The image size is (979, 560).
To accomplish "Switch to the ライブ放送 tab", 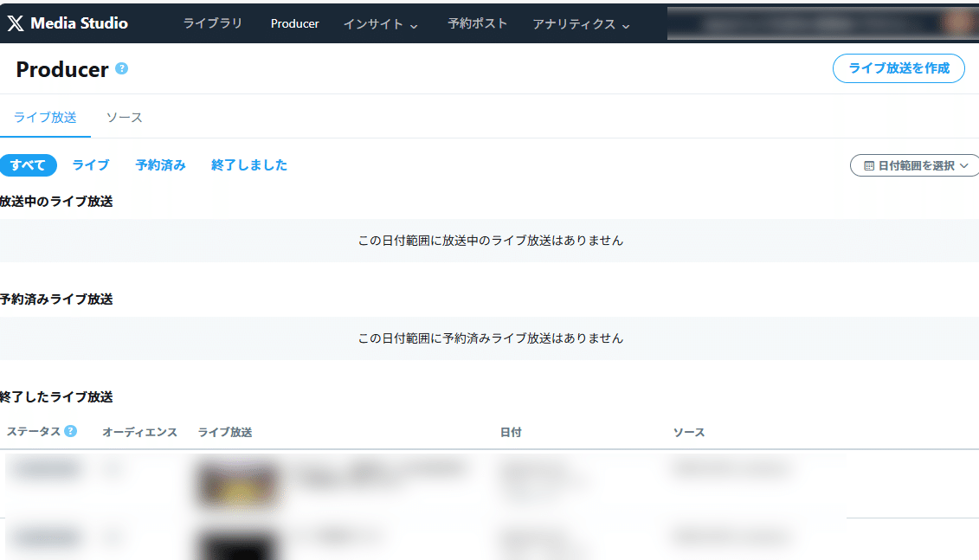I will click(45, 118).
